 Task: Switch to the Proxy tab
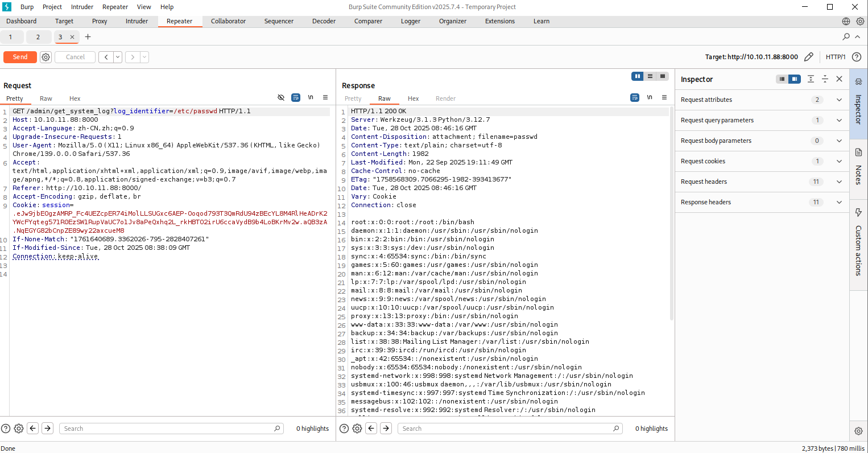click(x=100, y=21)
